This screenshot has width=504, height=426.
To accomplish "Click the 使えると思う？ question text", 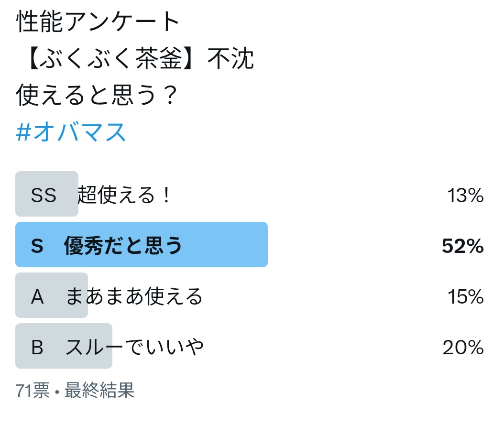I will tap(97, 95).
